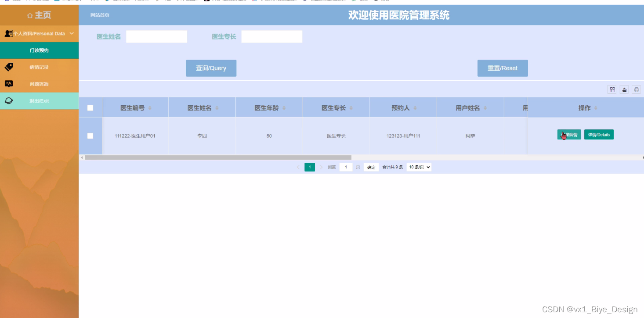
Task: Click the 详情/Details button
Action: pos(599,135)
